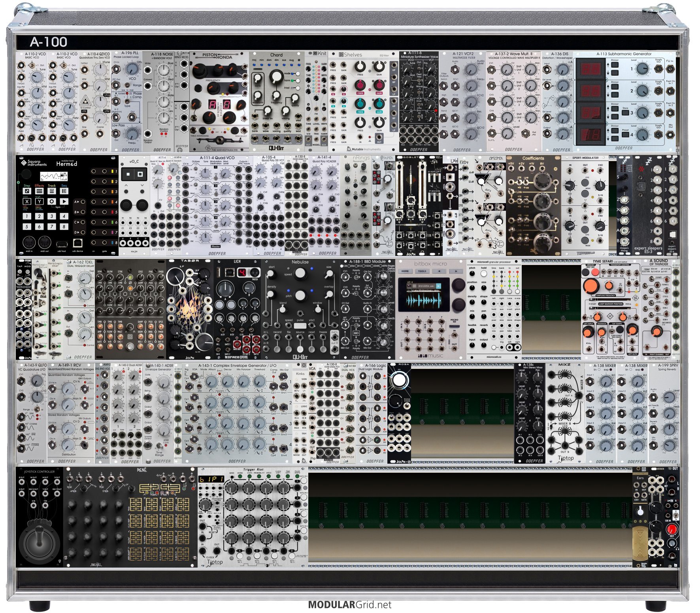Click the "A-199 SPRV" module label
The height and width of the screenshot is (613, 700).
coord(668,366)
